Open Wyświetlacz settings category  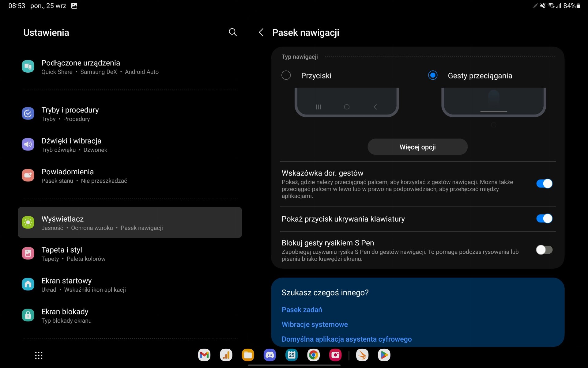click(130, 222)
